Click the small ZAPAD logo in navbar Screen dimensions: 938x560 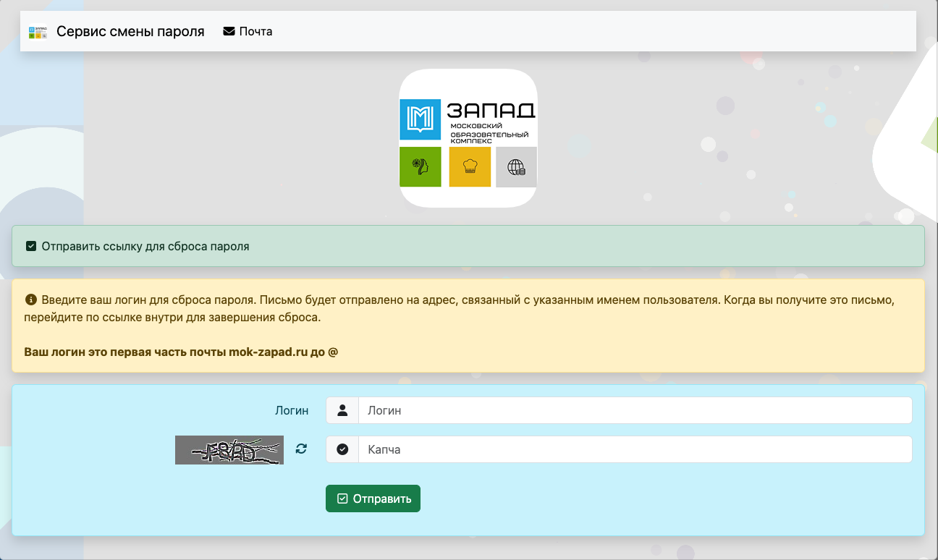coord(38,32)
